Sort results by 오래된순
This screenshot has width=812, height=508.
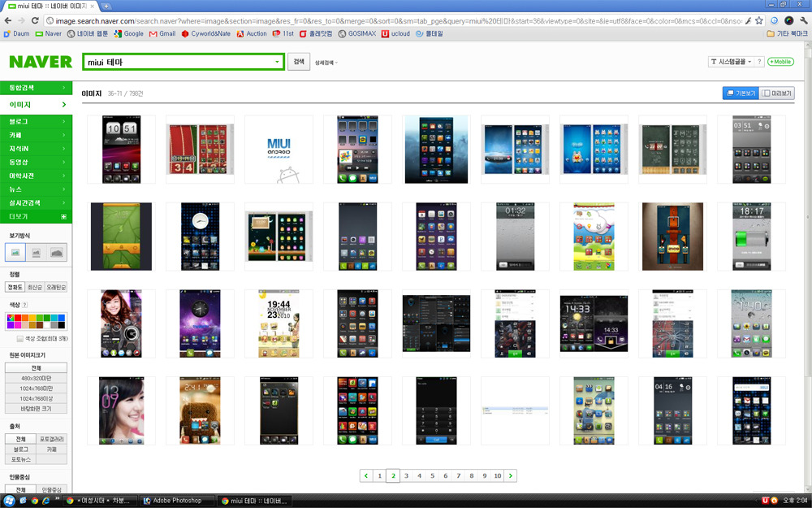(x=56, y=287)
